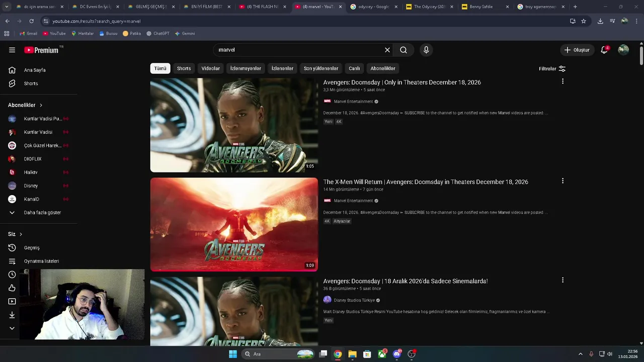Open the downloads arrow icon in sidebar
The image size is (644, 362).
click(x=12, y=315)
